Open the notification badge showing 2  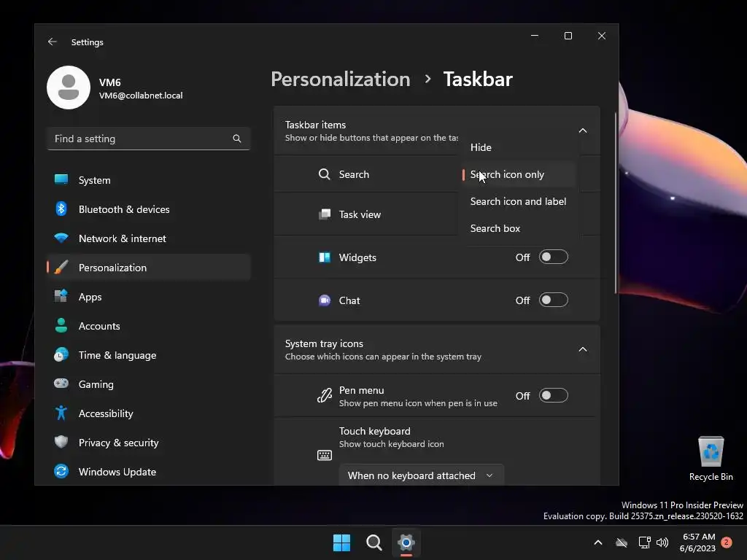pyautogui.click(x=727, y=542)
